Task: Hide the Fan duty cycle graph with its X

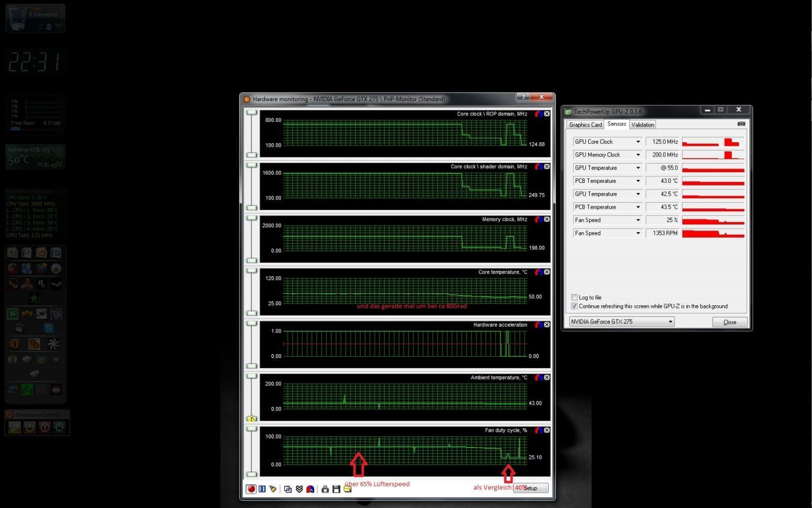Action: click(547, 430)
